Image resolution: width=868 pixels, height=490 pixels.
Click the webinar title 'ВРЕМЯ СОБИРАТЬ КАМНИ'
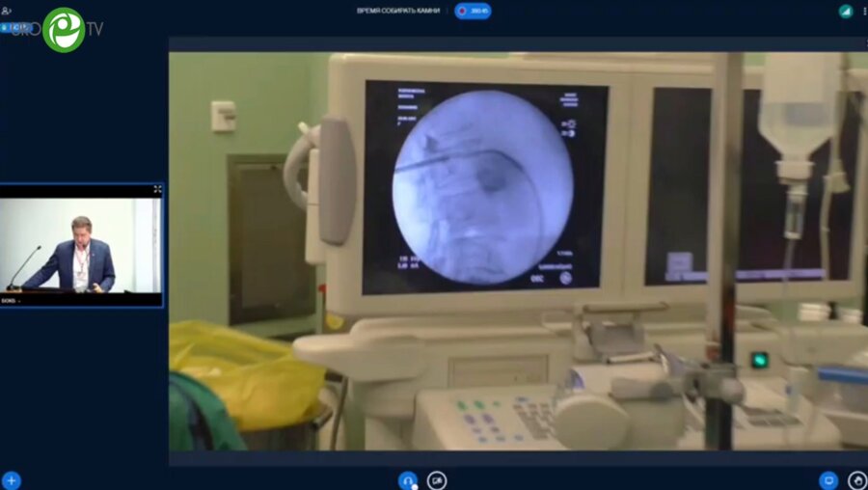pyautogui.click(x=397, y=11)
